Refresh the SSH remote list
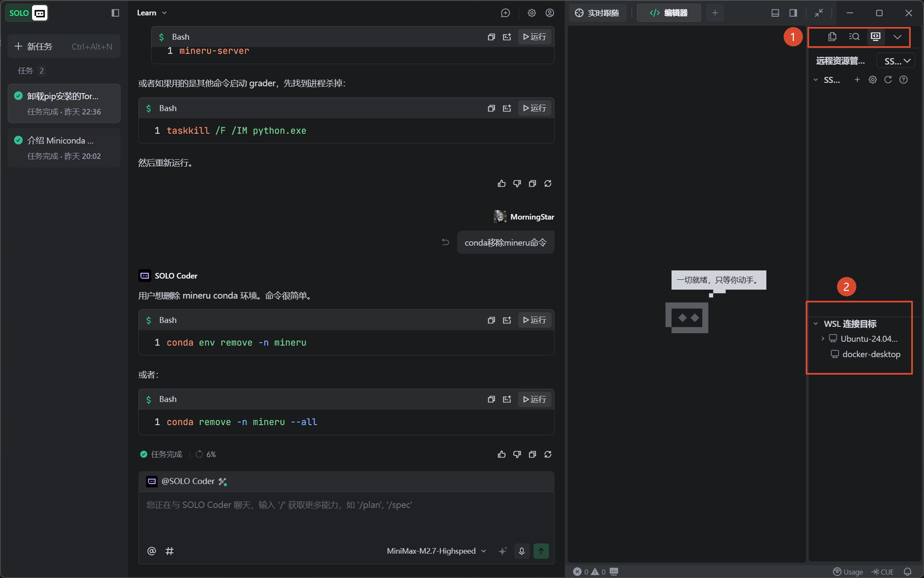The height and width of the screenshot is (578, 924). click(888, 79)
